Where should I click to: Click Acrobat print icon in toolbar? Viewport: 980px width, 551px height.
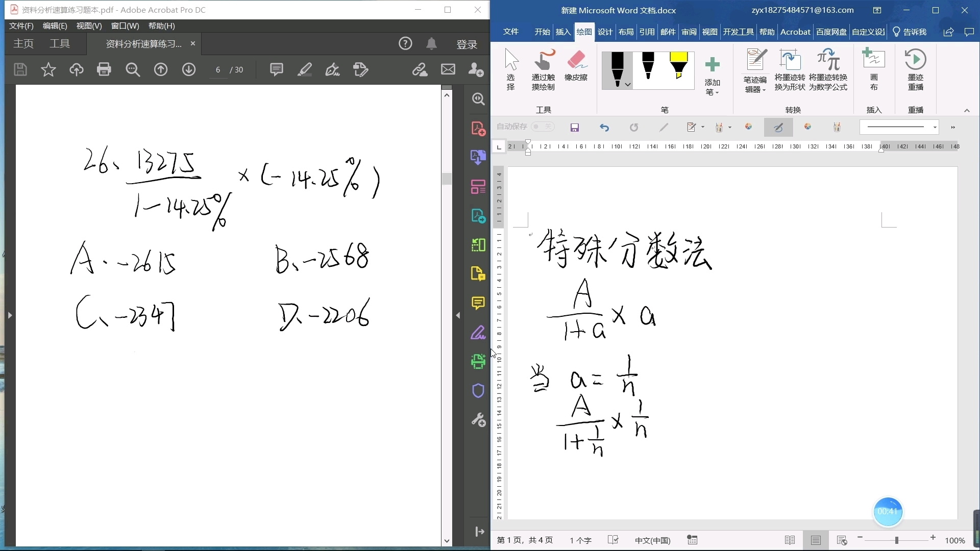pyautogui.click(x=104, y=69)
